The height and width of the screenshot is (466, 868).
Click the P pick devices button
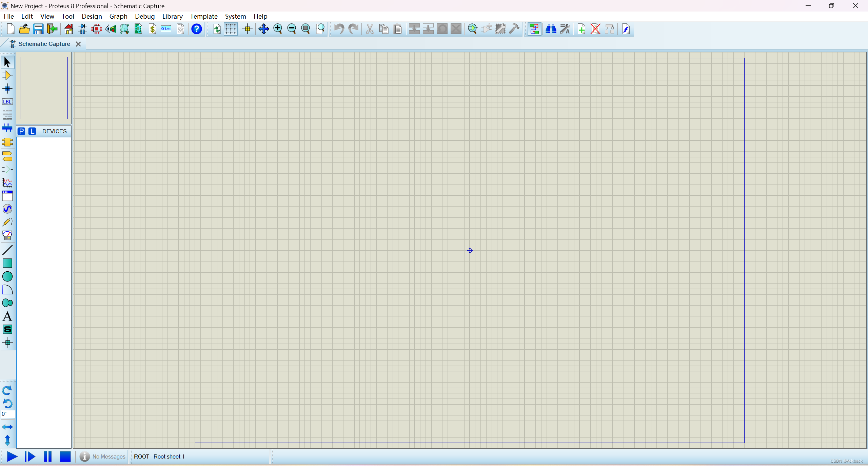click(21, 131)
